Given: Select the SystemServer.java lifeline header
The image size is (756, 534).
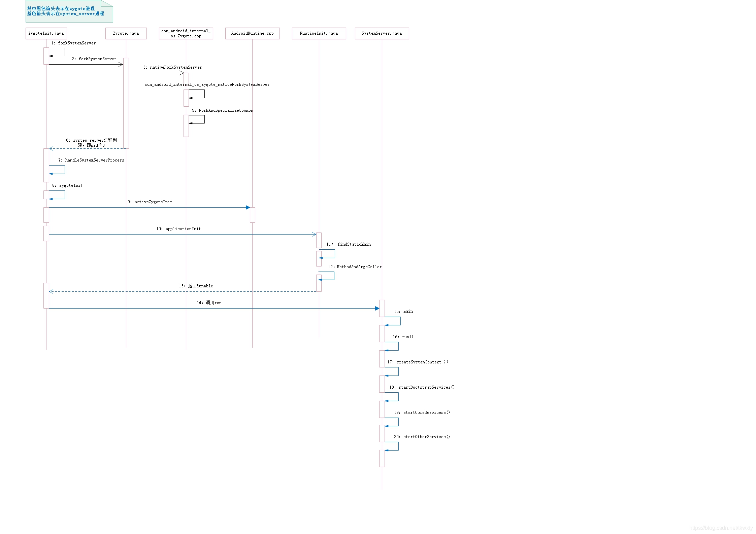Looking at the screenshot, I should [x=382, y=33].
